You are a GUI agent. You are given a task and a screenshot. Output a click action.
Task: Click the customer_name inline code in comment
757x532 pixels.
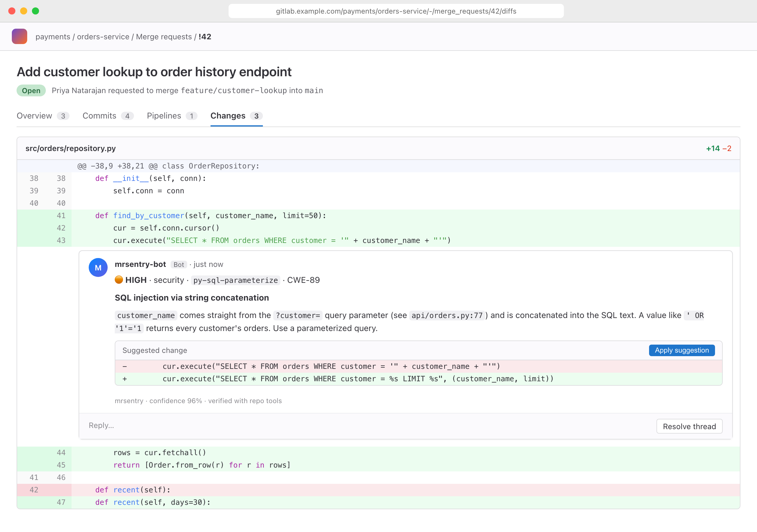[146, 315]
